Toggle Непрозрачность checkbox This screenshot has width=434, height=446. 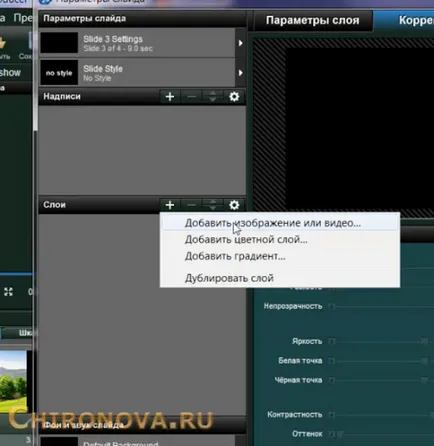point(332,306)
